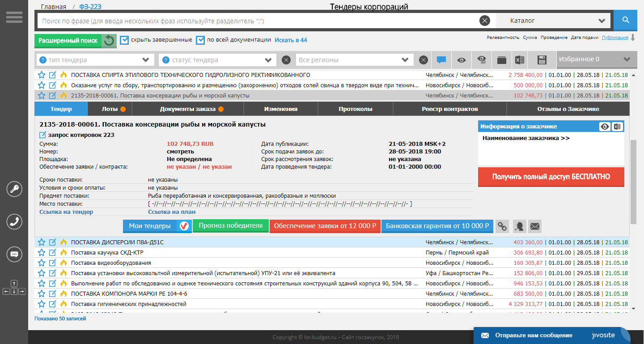Open 'Реестр контрактов' tab

pyautogui.click(x=450, y=109)
